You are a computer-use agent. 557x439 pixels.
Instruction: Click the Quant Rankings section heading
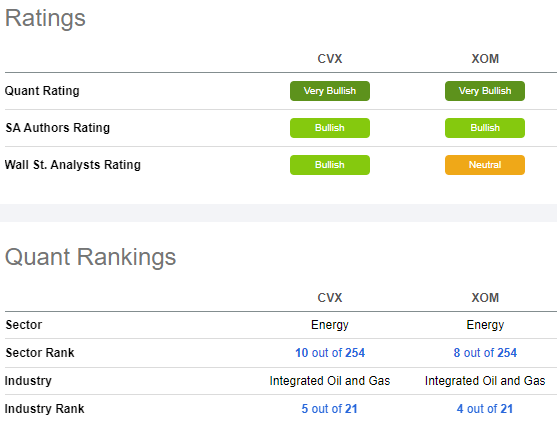click(x=91, y=257)
